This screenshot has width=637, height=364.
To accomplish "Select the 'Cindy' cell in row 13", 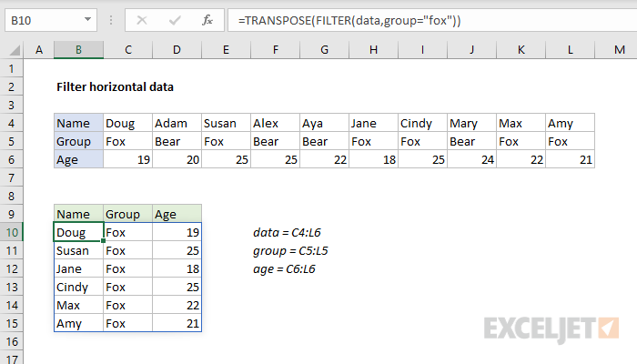I will point(79,288).
